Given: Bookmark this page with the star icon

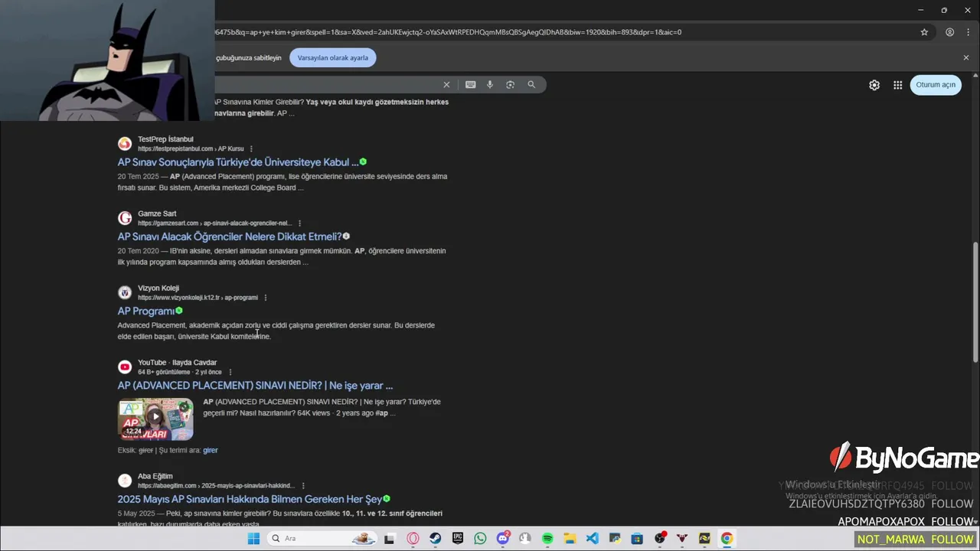Looking at the screenshot, I should point(924,32).
